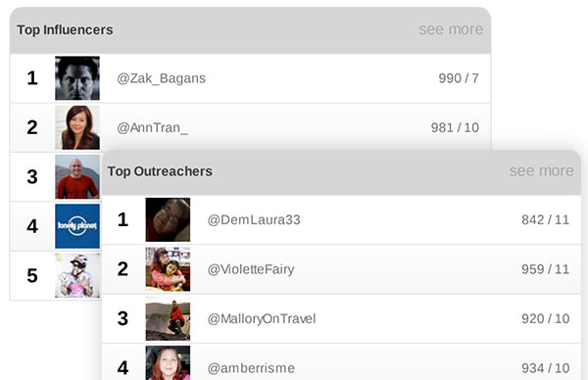588x380 pixels.
Task: Click the 842 / 11 score for DemLaura33
Action: (546, 220)
